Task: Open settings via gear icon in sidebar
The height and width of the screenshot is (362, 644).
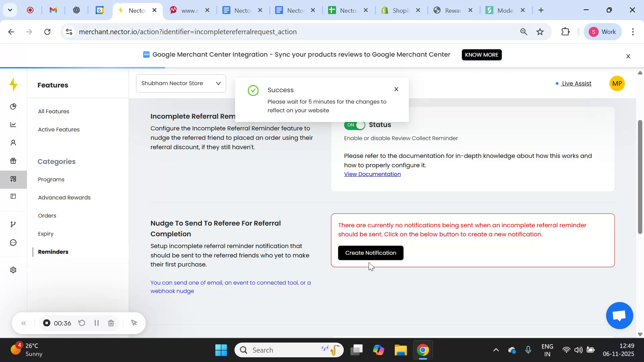Action: (13, 270)
